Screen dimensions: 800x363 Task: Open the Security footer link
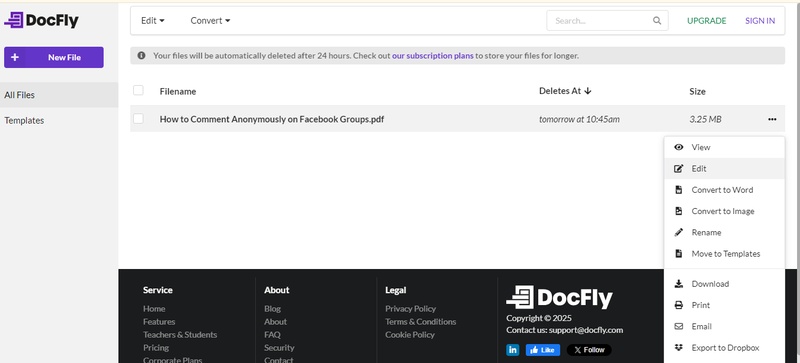click(279, 348)
